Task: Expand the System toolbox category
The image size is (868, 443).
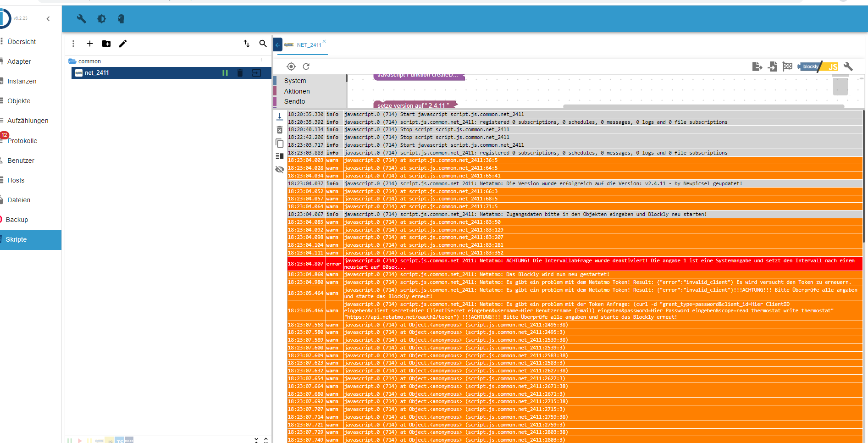Action: click(x=295, y=81)
